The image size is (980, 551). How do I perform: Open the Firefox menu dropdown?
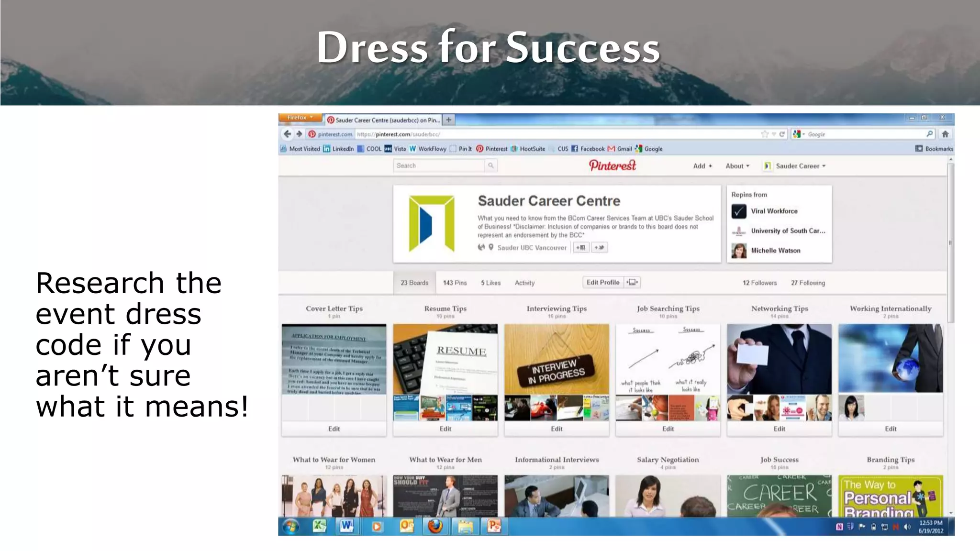(301, 118)
